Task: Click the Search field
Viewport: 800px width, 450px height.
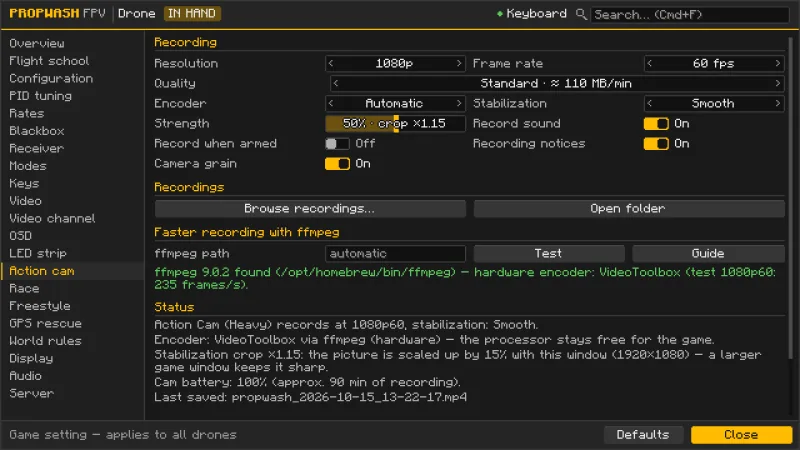Action: (690, 14)
